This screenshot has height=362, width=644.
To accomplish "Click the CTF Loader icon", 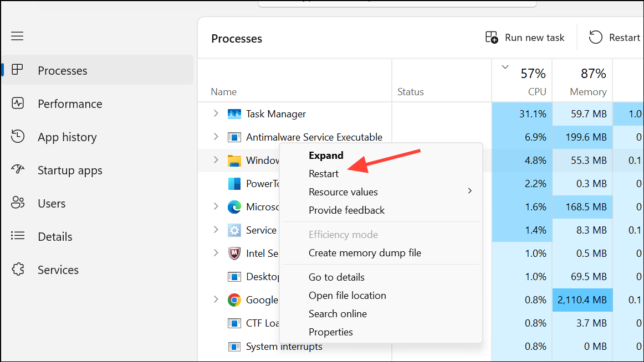I will pyautogui.click(x=234, y=323).
